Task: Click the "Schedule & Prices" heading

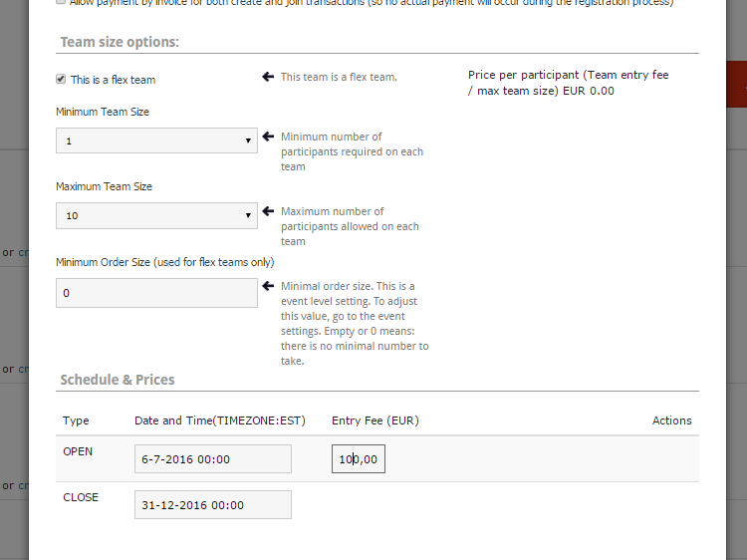Action: pos(118,380)
